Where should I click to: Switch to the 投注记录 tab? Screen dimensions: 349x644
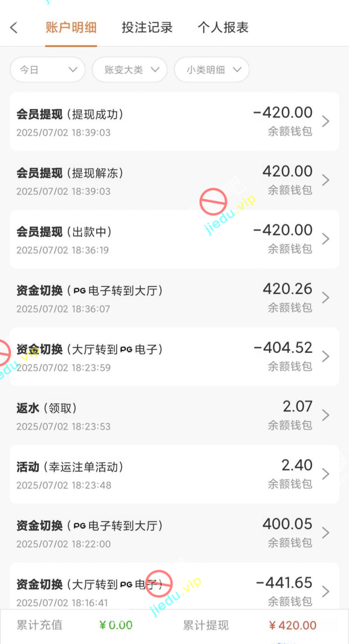147,28
